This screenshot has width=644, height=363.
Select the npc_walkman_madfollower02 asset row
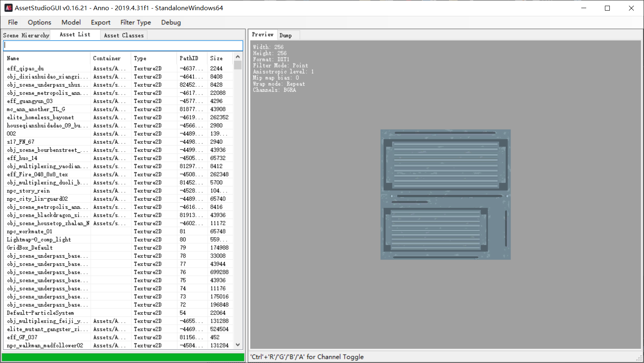[x=118, y=345]
